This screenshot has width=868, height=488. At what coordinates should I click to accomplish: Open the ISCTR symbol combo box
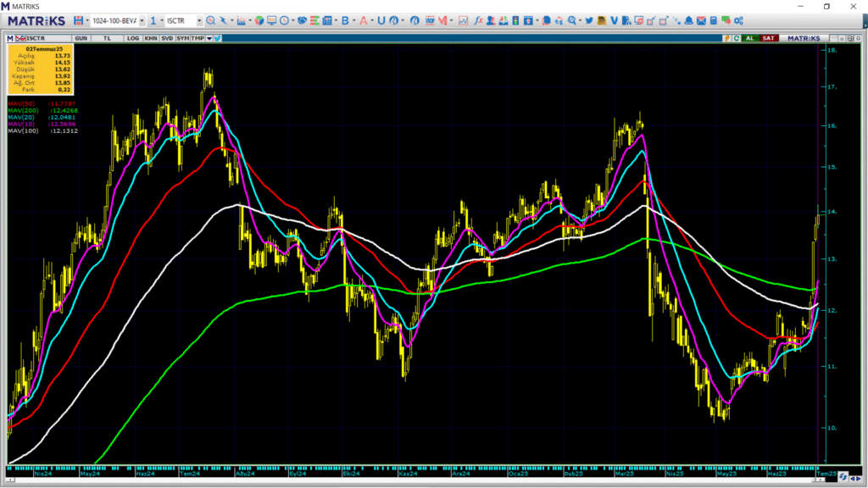tap(184, 20)
